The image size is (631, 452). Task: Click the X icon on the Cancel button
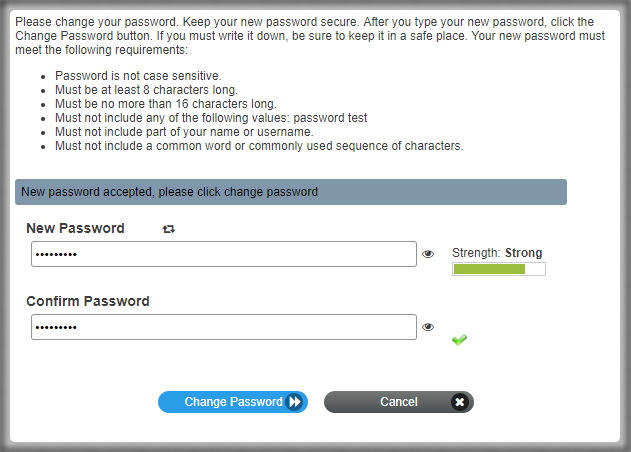point(459,402)
